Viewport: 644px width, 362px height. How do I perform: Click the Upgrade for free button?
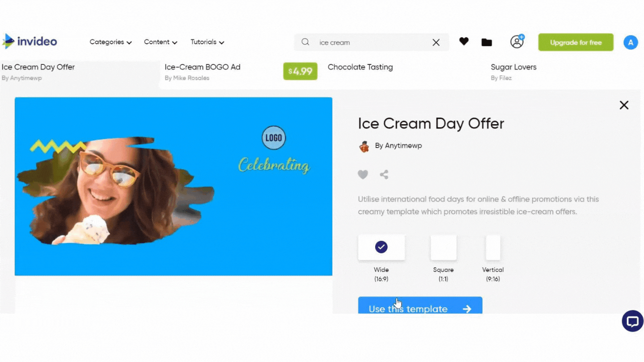point(576,42)
